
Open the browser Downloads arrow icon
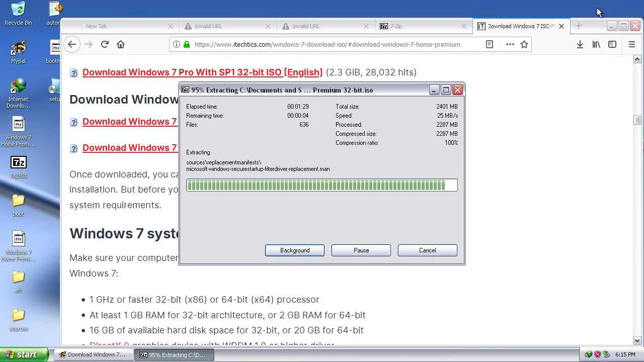pos(580,44)
